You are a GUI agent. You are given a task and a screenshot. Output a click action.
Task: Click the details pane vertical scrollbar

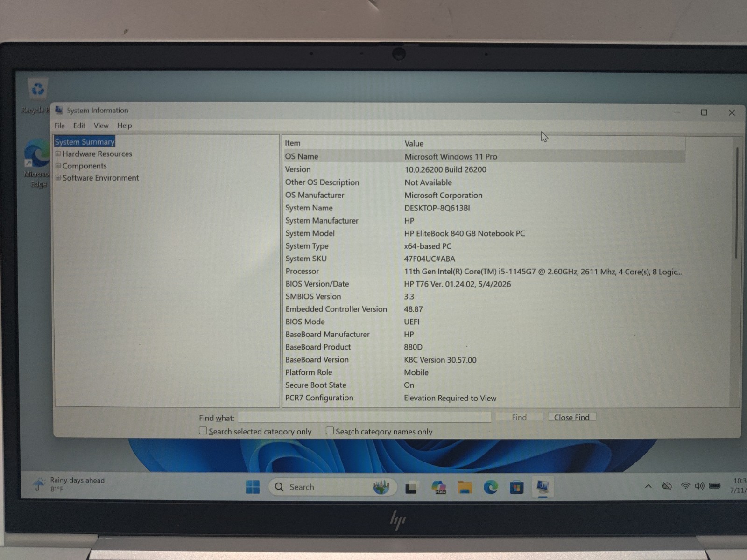tap(736, 203)
